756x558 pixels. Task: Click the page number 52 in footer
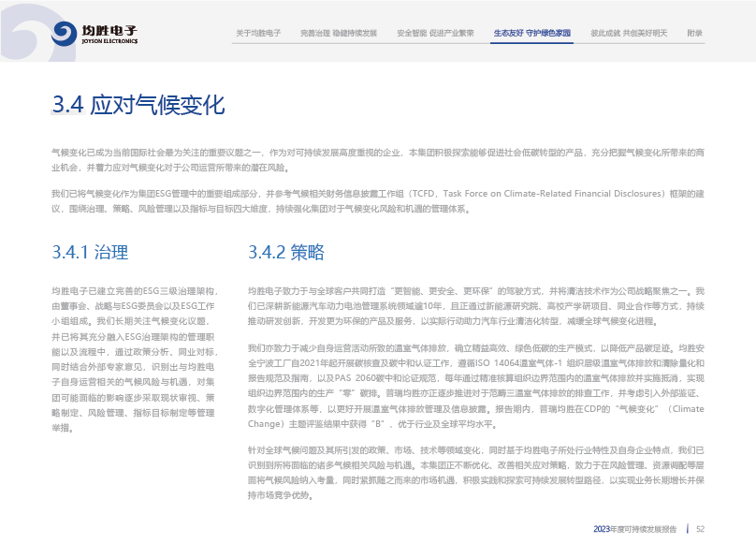tap(699, 529)
